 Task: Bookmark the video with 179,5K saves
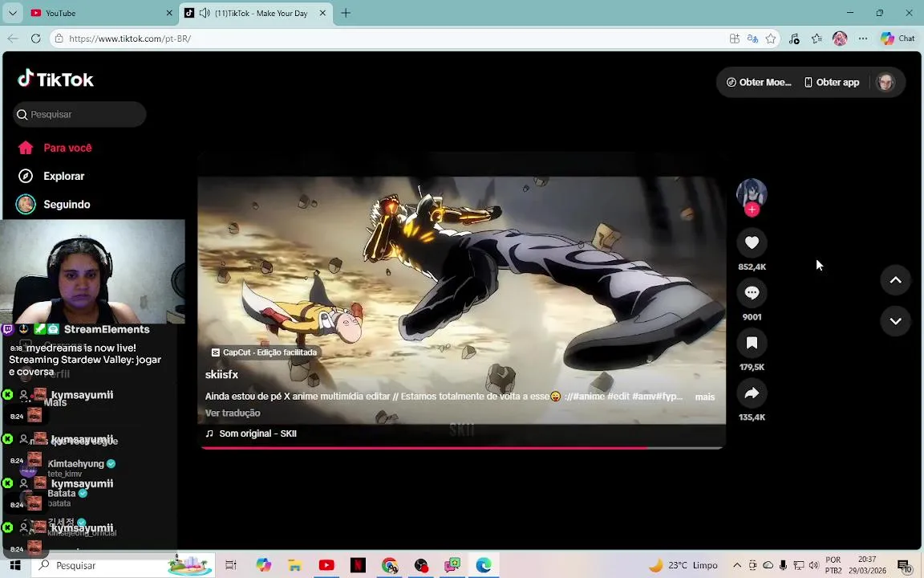pyautogui.click(x=752, y=343)
